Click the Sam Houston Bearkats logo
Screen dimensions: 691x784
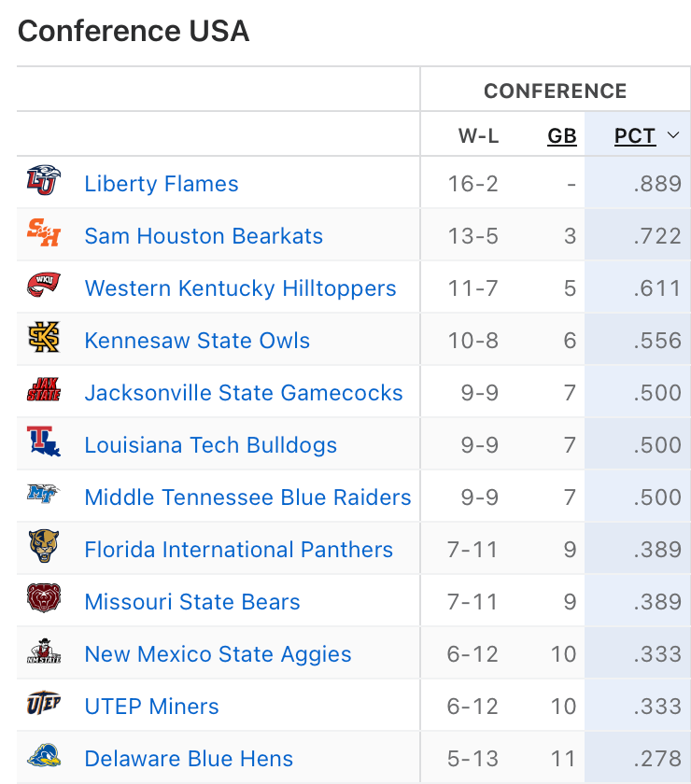pyautogui.click(x=43, y=233)
